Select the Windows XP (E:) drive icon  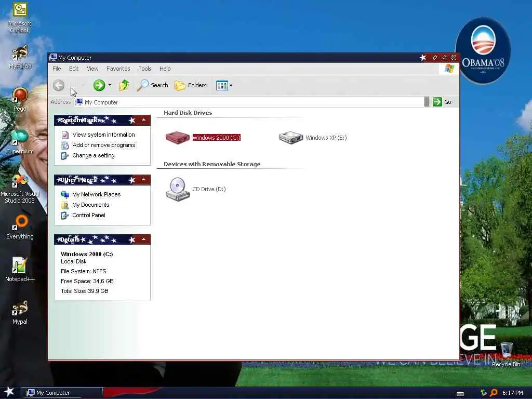click(x=291, y=137)
